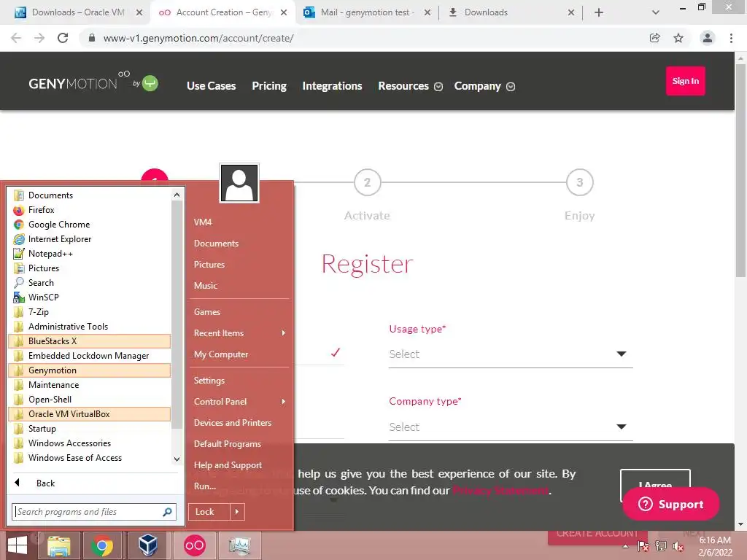
Task: Click the Search programs and files box
Action: [94, 512]
